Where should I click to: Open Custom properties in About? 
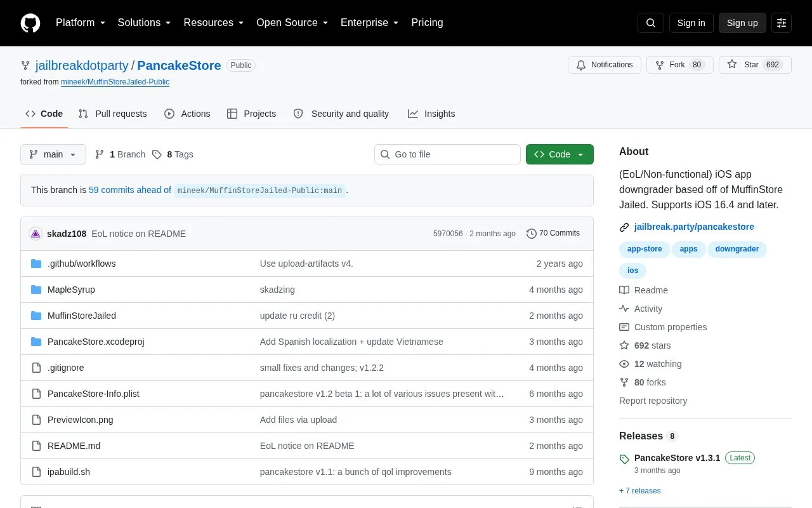(x=663, y=327)
